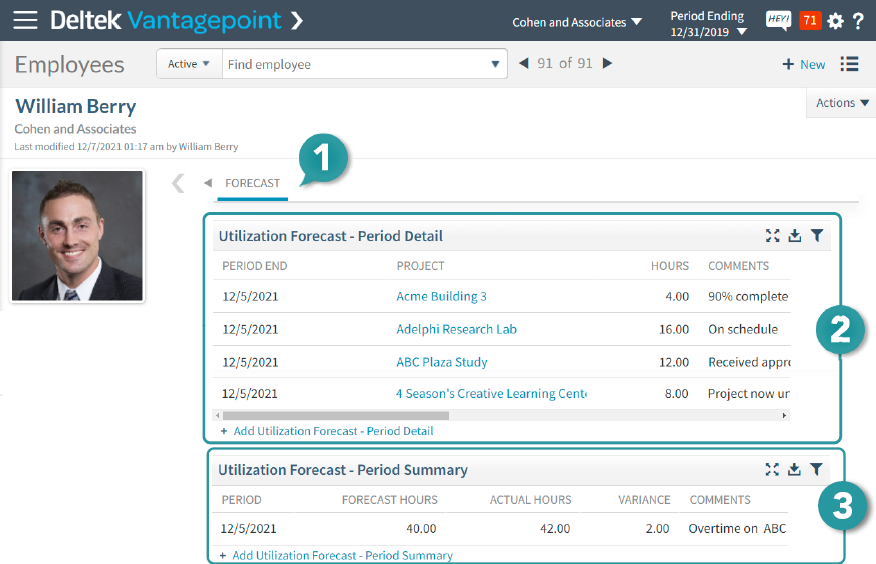Click the horizontal scrollbar in Period Detail
Viewport: 876px width, 564px height.
(x=336, y=415)
